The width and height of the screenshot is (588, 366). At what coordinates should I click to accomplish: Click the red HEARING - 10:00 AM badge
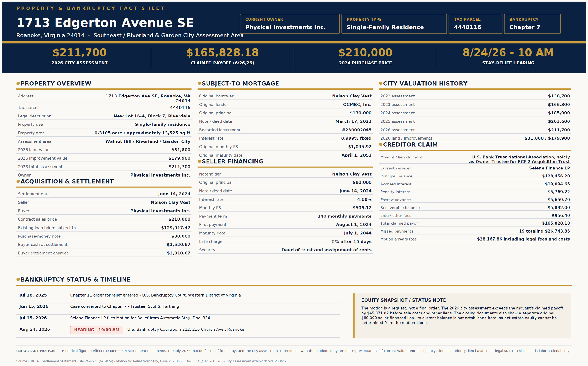tap(96, 330)
